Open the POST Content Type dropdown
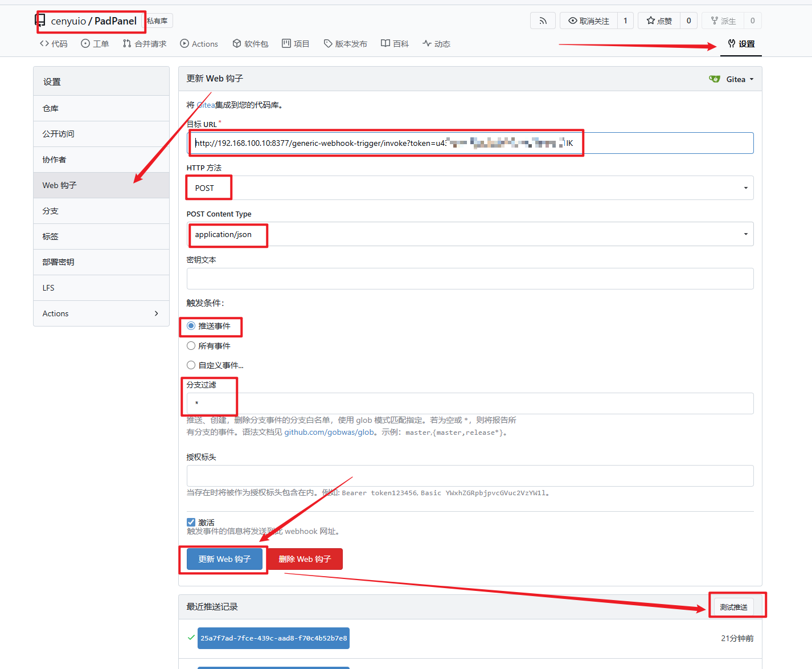This screenshot has height=669, width=812. [x=470, y=234]
